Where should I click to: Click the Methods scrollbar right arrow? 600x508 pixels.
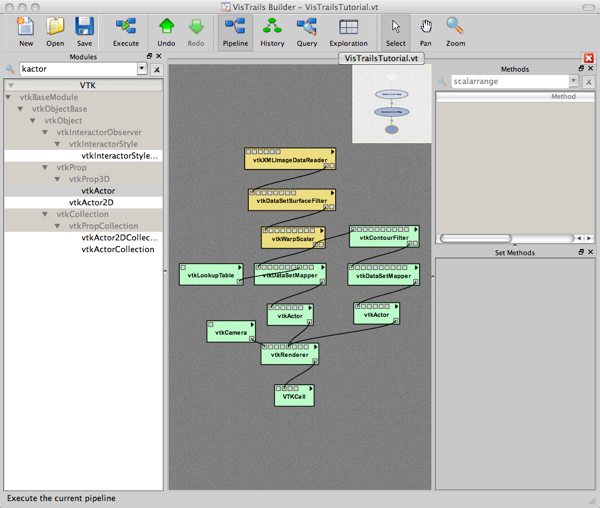[x=589, y=238]
